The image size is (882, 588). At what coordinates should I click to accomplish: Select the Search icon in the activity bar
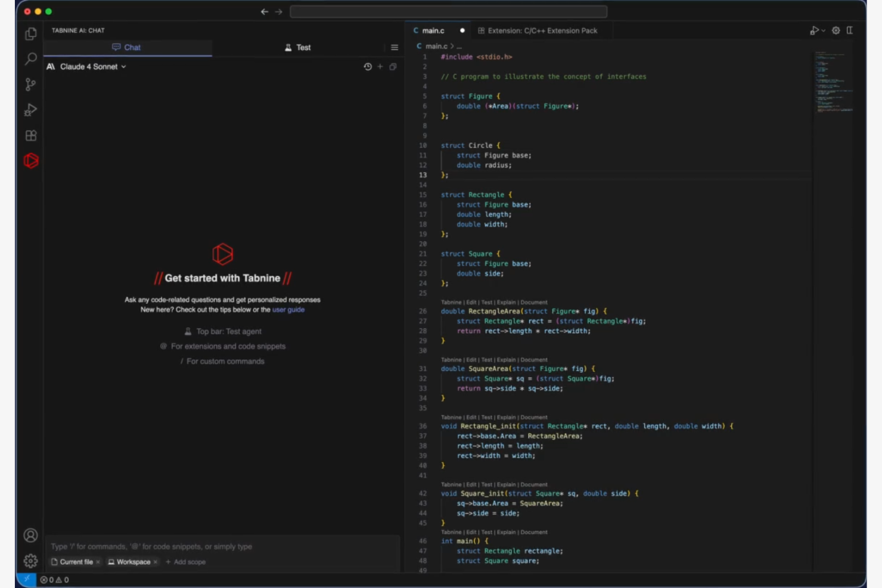pyautogui.click(x=30, y=59)
